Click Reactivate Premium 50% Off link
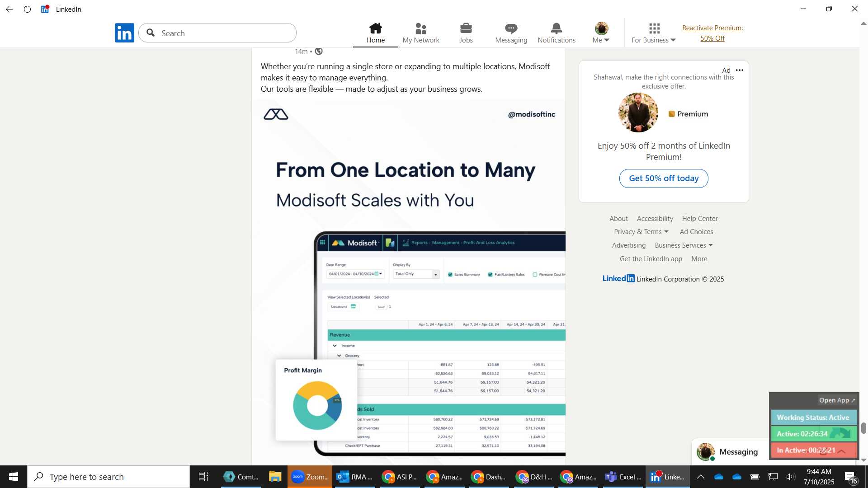Image resolution: width=868 pixels, height=488 pixels. (712, 33)
